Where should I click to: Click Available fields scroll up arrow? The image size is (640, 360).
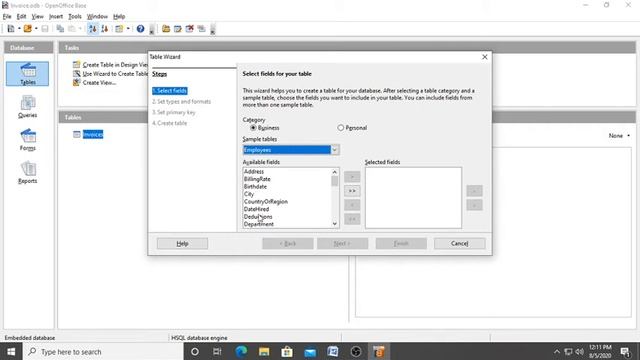tap(335, 172)
